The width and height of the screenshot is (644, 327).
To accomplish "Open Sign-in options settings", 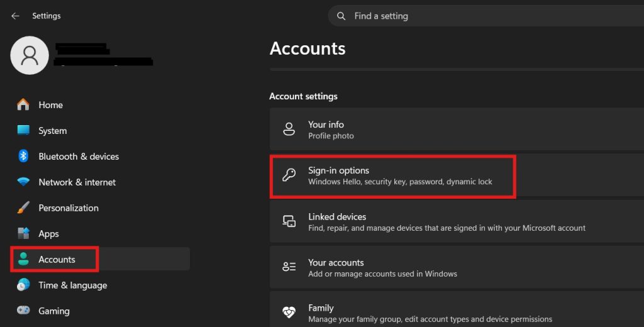I will [x=457, y=176].
